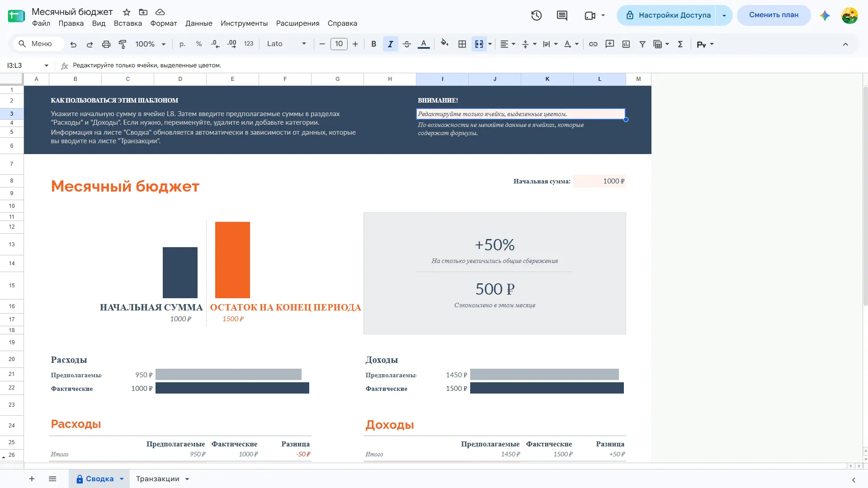Image resolution: width=868 pixels, height=488 pixels.
Task: Click the font size field
Action: pos(339,44)
